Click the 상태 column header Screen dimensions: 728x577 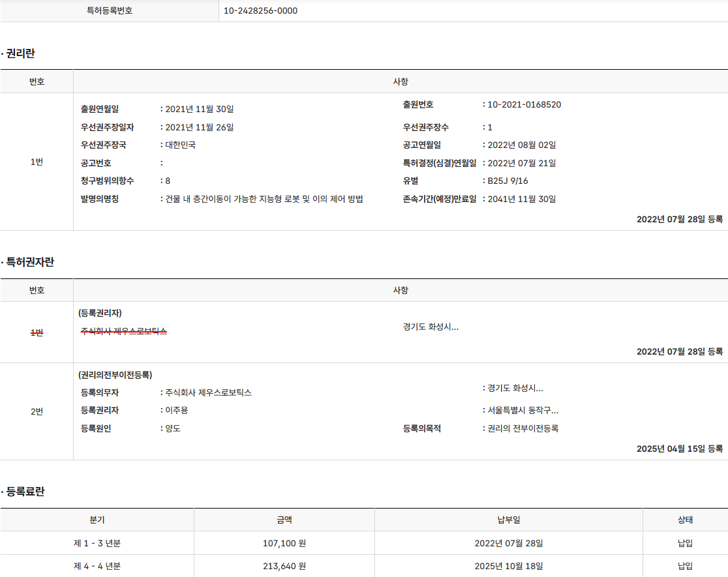click(x=685, y=520)
